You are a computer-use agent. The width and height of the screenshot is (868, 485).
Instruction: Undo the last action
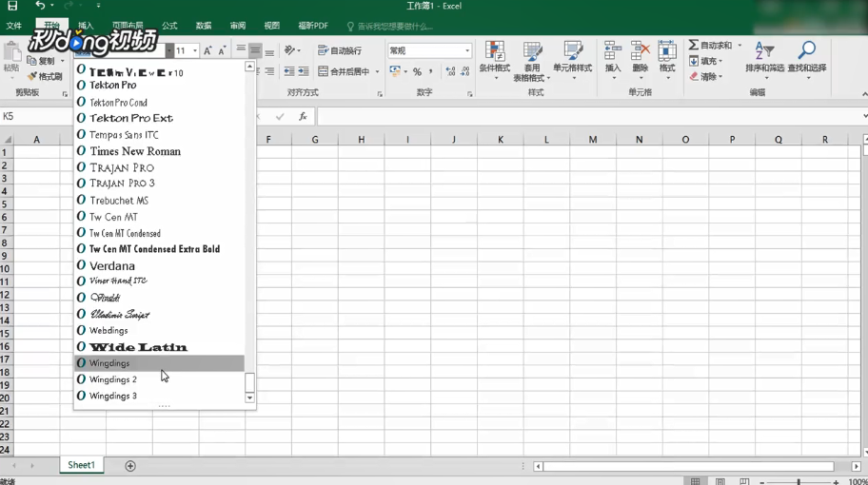40,6
